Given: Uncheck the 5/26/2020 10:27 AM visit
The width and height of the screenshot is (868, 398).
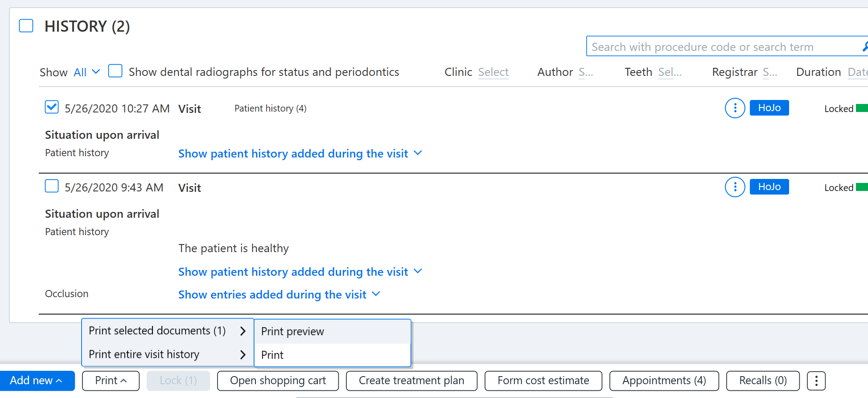Looking at the screenshot, I should point(52,107).
